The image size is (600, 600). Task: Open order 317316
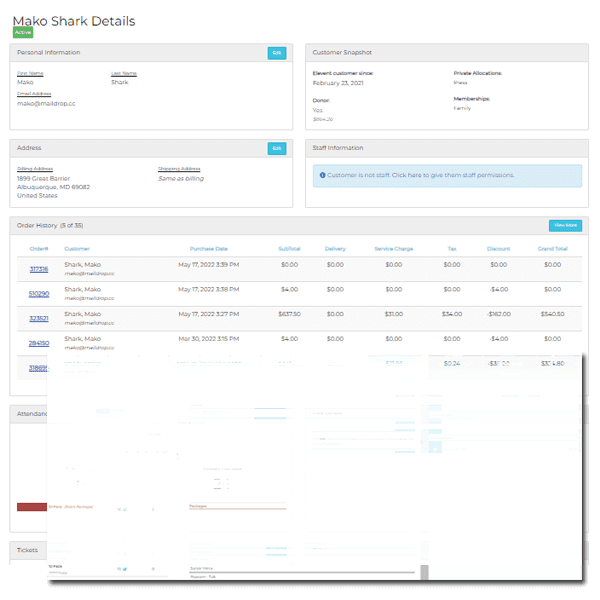[x=39, y=269]
